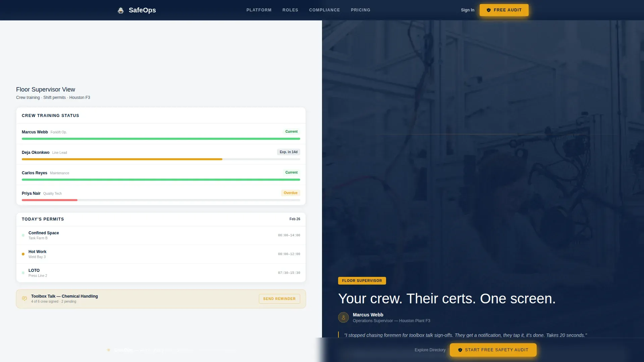The height and width of the screenshot is (362, 644).
Task: Click Priya Nair's name
Action: (31, 193)
